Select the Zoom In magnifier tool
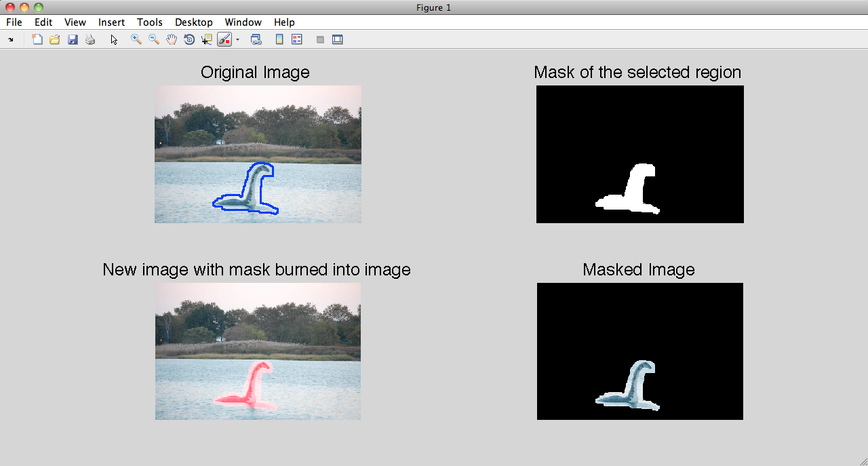Screen dimensions: 868x466 [x=136, y=40]
